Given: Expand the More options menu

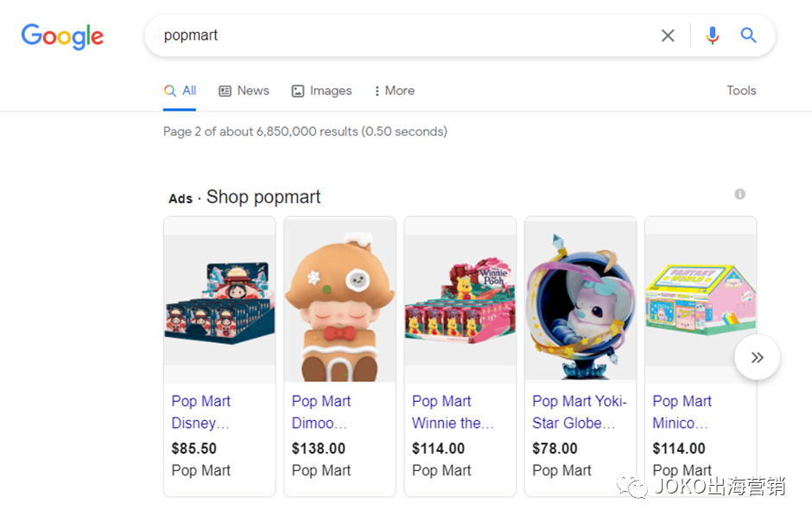Looking at the screenshot, I should point(394,91).
